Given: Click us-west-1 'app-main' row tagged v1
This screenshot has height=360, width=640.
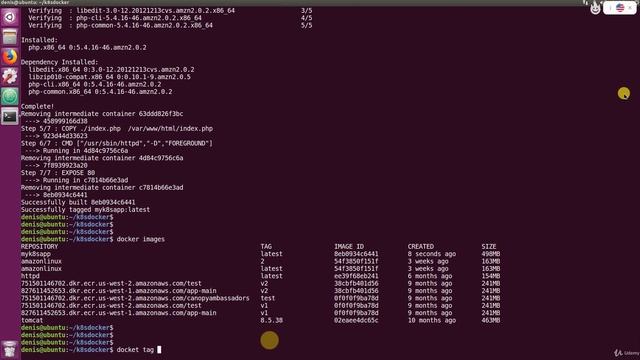Looking at the screenshot, I should tap(119, 313).
